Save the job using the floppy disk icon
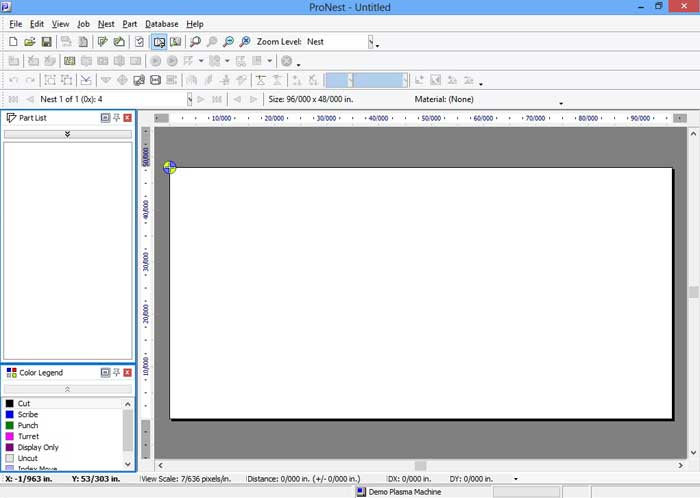 coord(46,42)
